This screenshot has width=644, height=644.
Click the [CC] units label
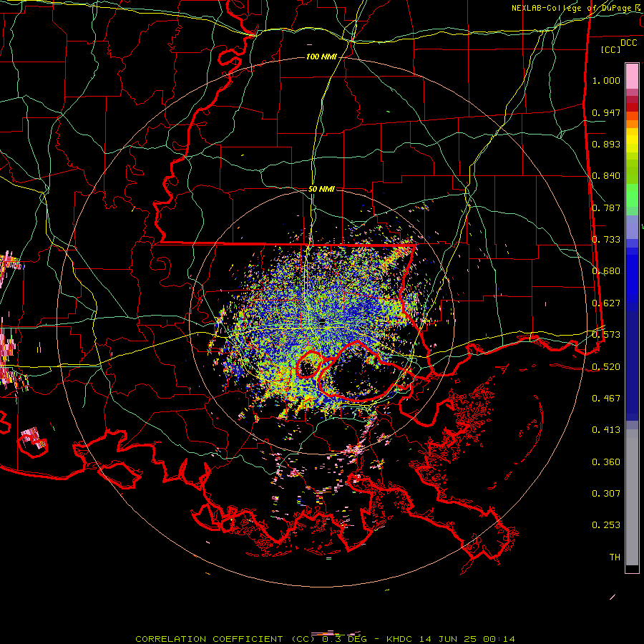click(611, 49)
